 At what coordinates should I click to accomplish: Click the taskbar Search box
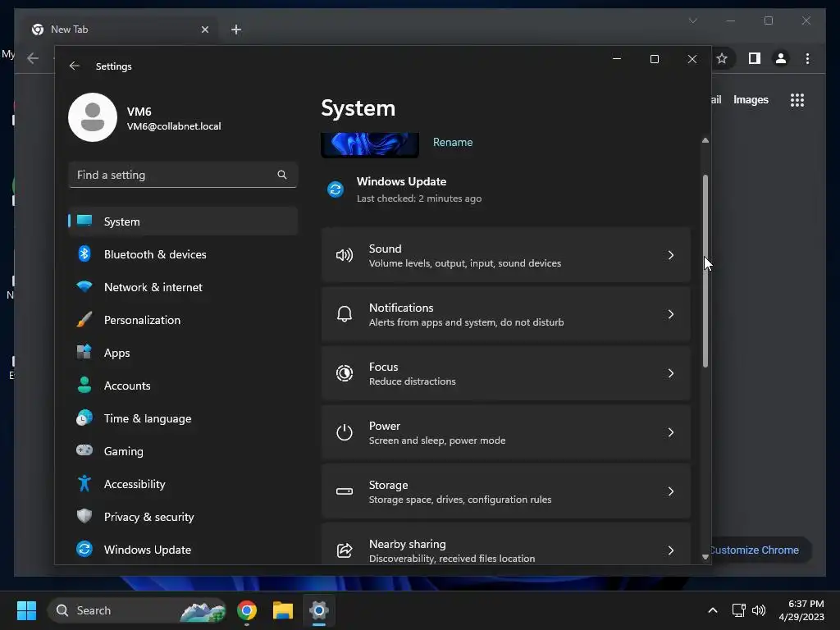137,610
